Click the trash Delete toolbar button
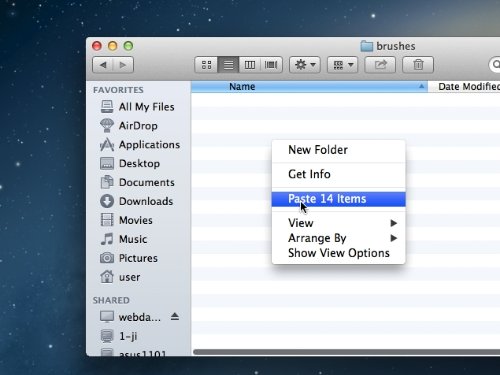The height and width of the screenshot is (375, 500). tap(418, 65)
